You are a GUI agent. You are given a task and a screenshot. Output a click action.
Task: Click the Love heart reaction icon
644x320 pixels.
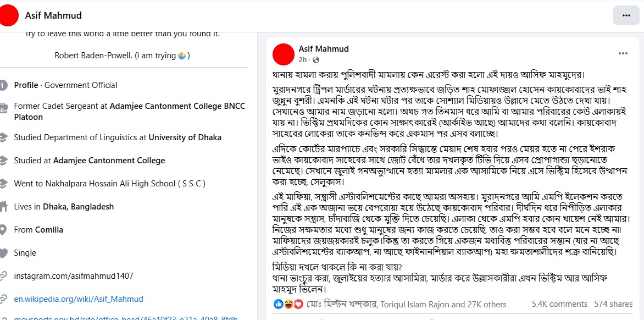click(x=298, y=304)
